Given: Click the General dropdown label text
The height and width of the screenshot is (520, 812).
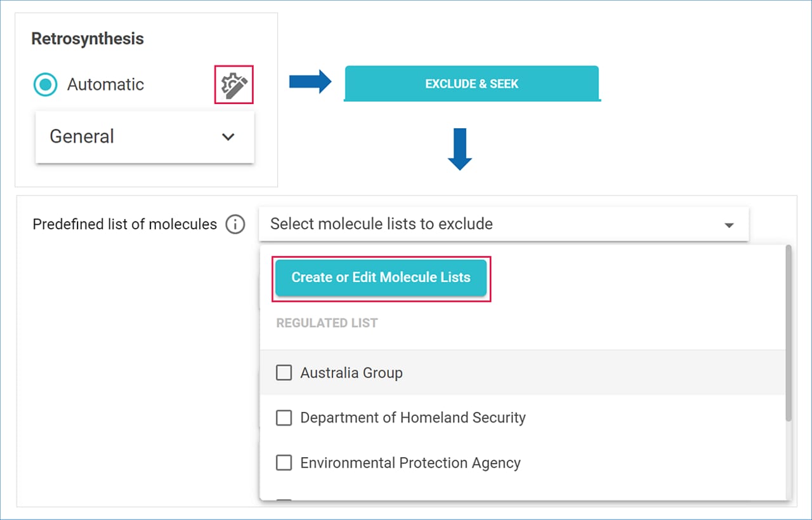Looking at the screenshot, I should [82, 137].
